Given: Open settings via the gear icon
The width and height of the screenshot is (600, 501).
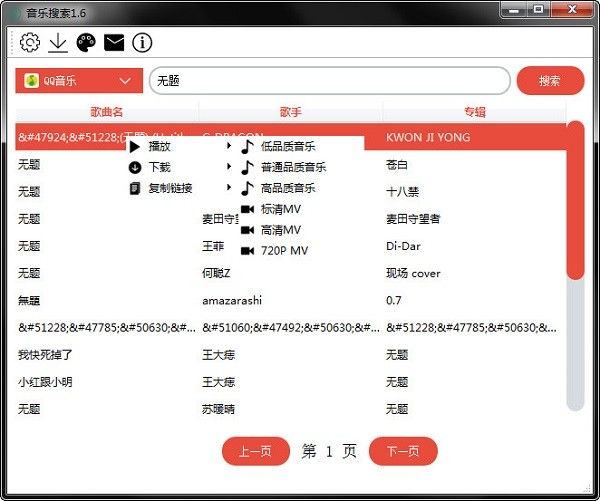Looking at the screenshot, I should pyautogui.click(x=30, y=42).
